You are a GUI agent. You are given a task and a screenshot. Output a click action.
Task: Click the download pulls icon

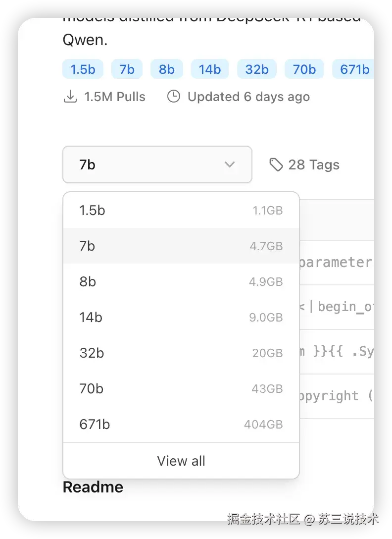point(70,97)
